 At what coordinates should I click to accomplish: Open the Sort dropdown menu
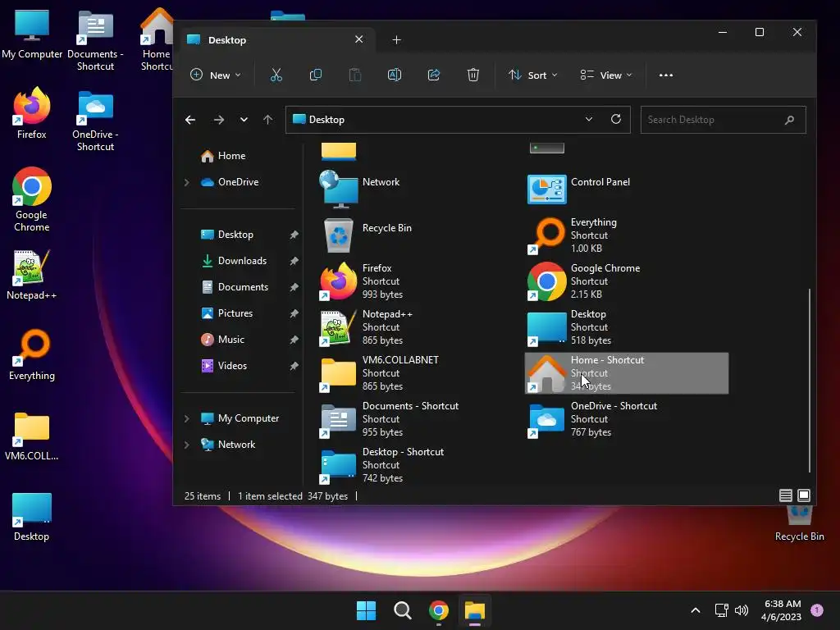click(x=532, y=75)
